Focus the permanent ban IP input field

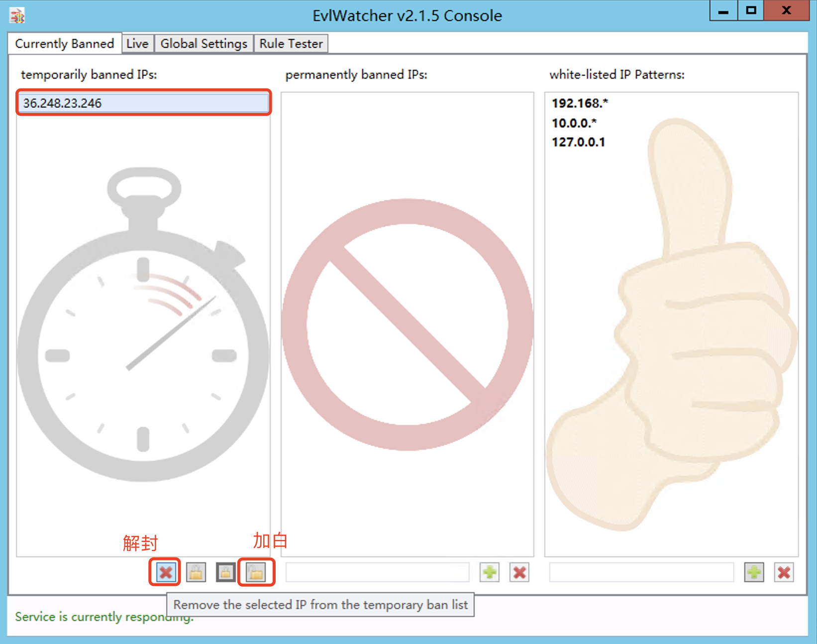tap(377, 572)
